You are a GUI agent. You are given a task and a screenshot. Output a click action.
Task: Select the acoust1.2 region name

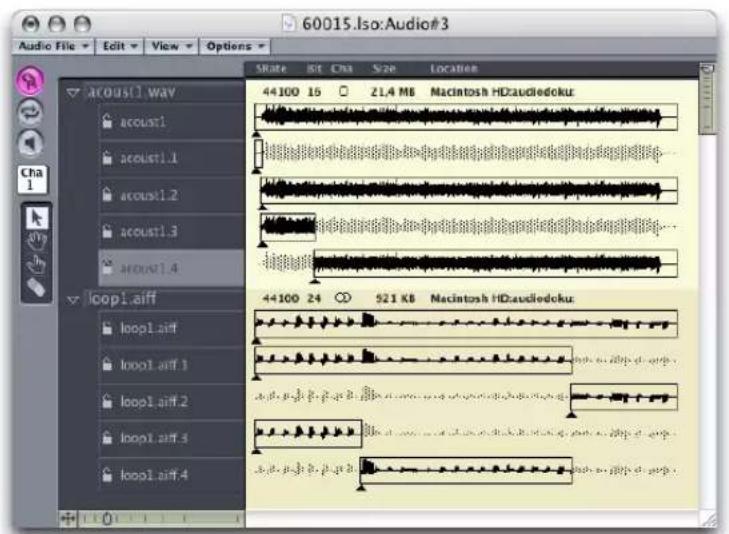[149, 195]
